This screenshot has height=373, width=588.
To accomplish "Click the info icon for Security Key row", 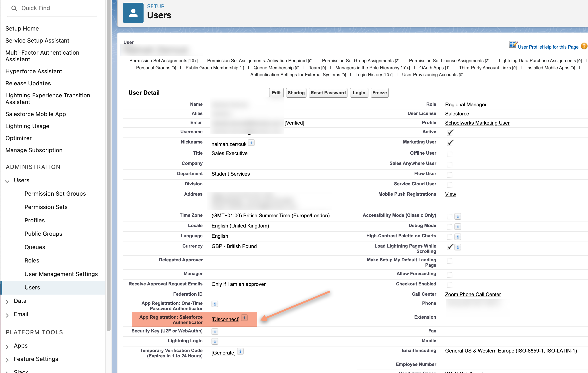I will coord(215,332).
